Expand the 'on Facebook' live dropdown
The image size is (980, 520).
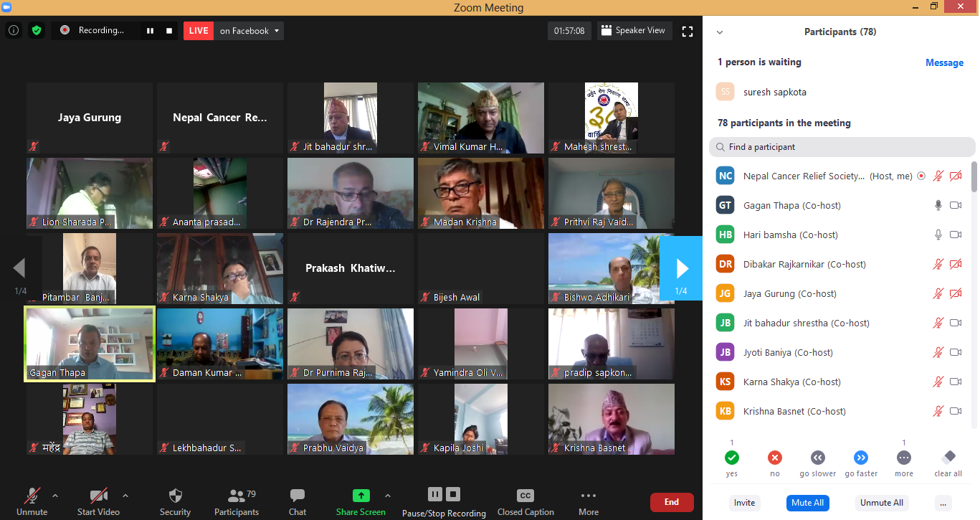[x=277, y=31]
